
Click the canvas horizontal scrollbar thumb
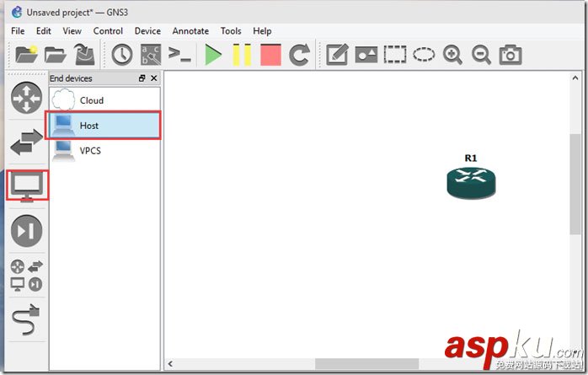tap(366, 363)
